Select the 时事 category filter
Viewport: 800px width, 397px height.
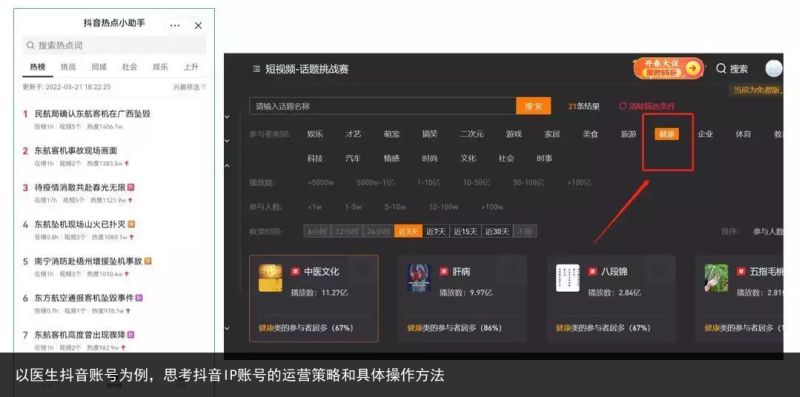coord(544,158)
